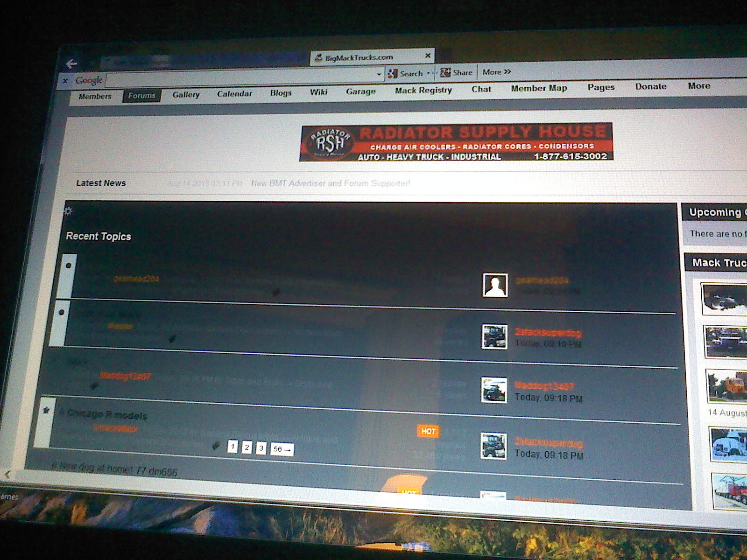The width and height of the screenshot is (747, 560).
Task: Select the BigMackTrucks.com browser tab
Action: click(372, 57)
